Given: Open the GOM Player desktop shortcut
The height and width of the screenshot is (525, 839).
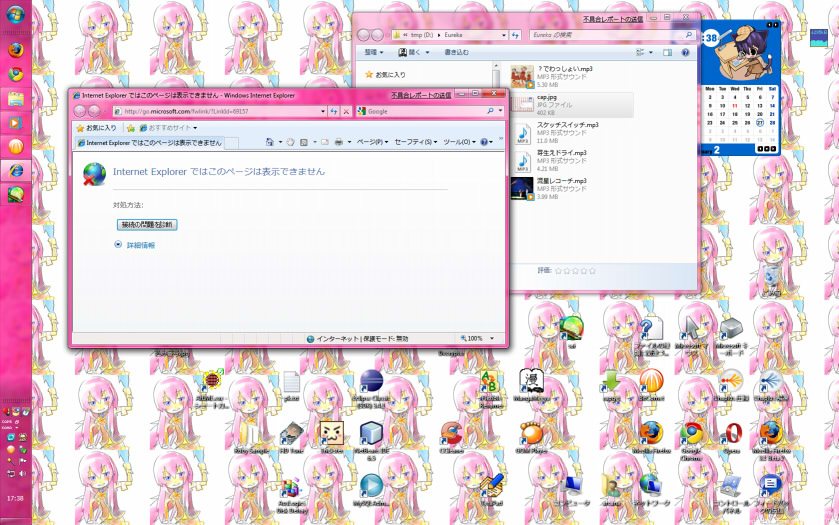Looking at the screenshot, I should point(531,438).
